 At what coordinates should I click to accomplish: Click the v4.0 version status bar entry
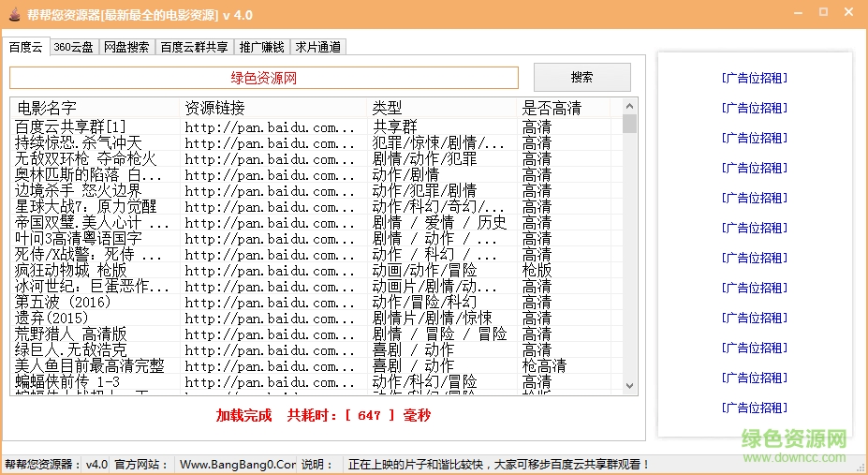[x=96, y=465]
